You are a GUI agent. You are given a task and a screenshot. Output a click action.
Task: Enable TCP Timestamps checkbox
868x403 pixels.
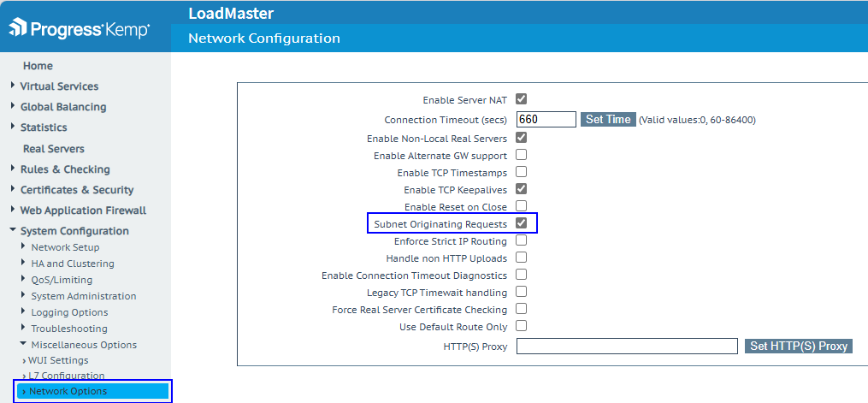point(521,172)
